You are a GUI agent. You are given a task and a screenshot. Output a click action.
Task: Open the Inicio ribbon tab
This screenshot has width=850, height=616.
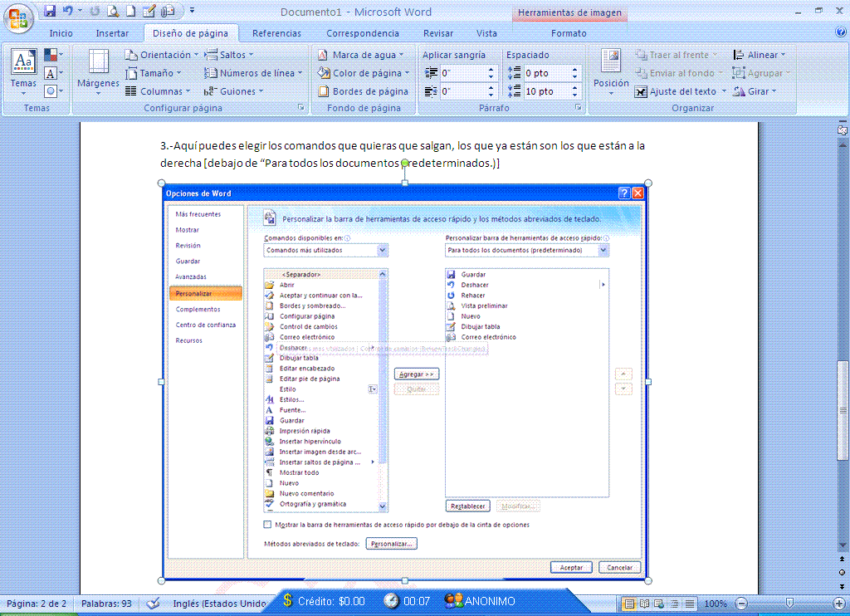(x=61, y=33)
